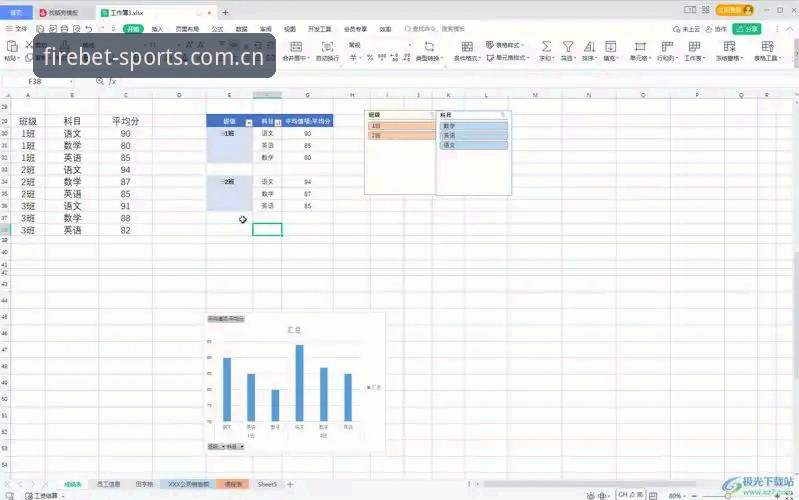Open the Cell Style (单元格样式) dropdown

click(x=508, y=58)
